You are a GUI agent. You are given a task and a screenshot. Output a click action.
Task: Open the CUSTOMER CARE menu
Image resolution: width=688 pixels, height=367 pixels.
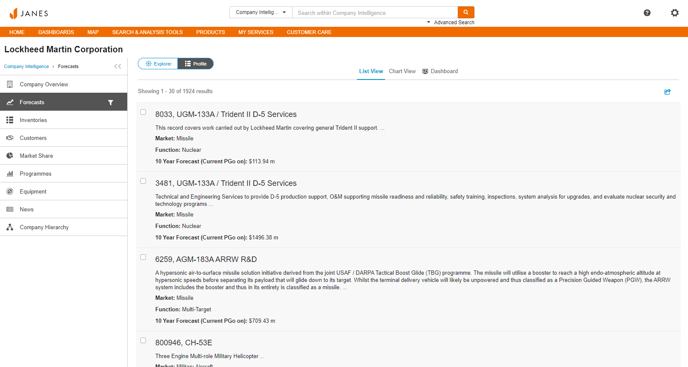pyautogui.click(x=309, y=32)
